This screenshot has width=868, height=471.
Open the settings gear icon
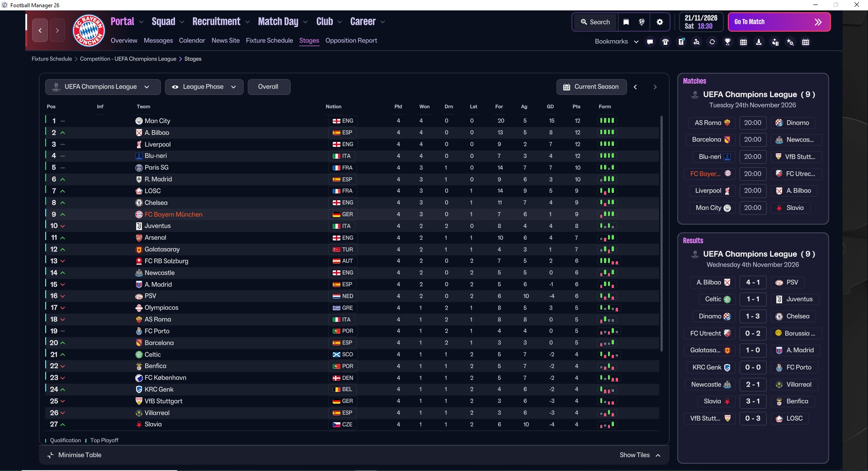point(660,22)
